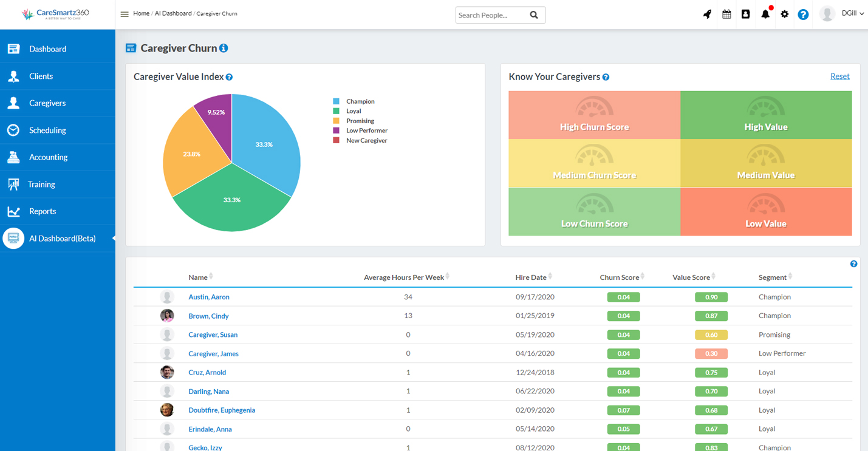The image size is (868, 451).
Task: Navigate to Reports in the sidebar
Action: click(13, 211)
